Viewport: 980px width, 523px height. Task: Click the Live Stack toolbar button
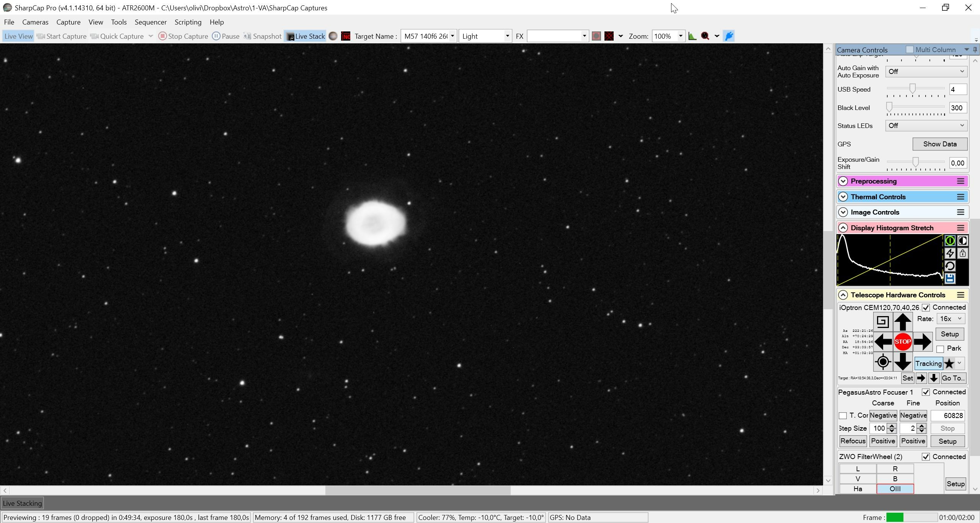[x=305, y=36]
